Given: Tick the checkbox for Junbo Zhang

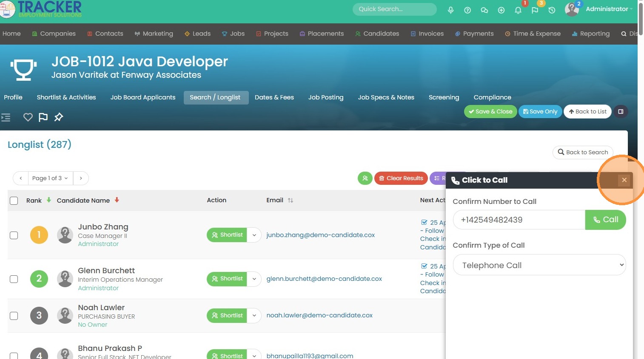Looking at the screenshot, I should (x=14, y=235).
